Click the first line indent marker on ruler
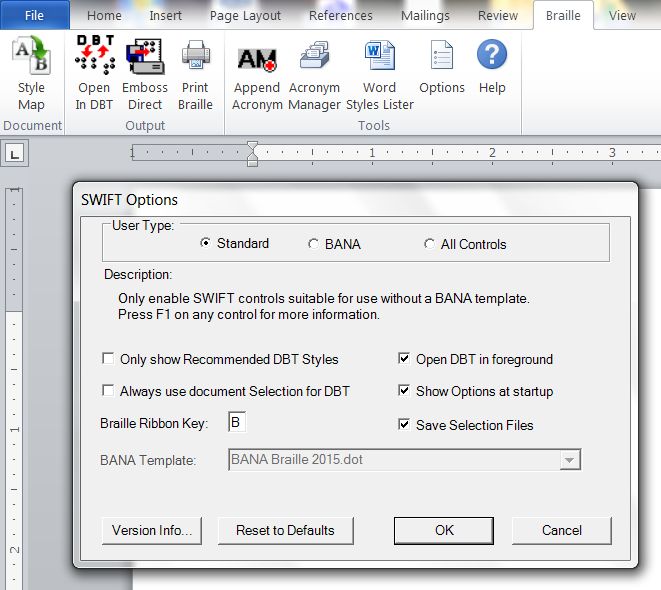Viewport: 661px width, 590px height. pyautogui.click(x=252, y=147)
